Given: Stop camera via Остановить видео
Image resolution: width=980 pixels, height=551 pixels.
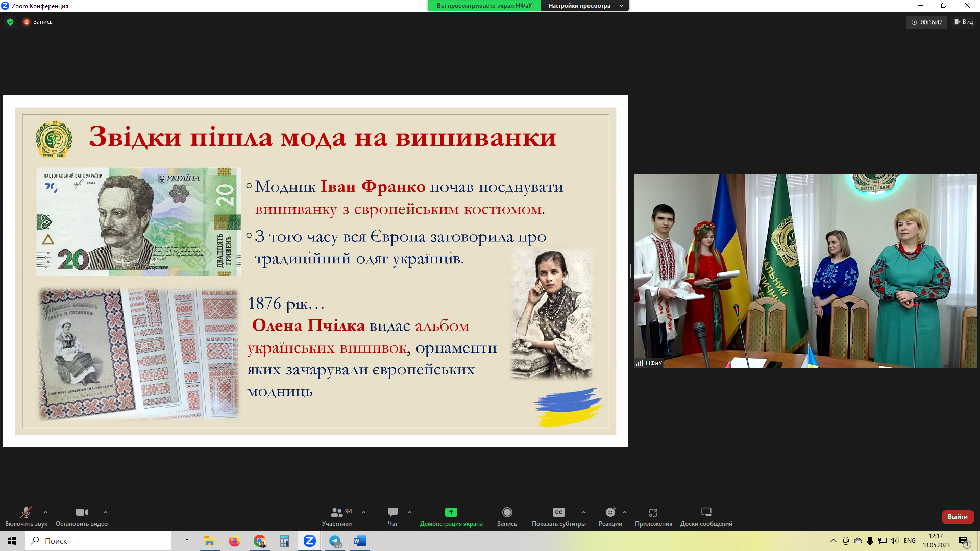Looking at the screenshot, I should pyautogui.click(x=82, y=516).
